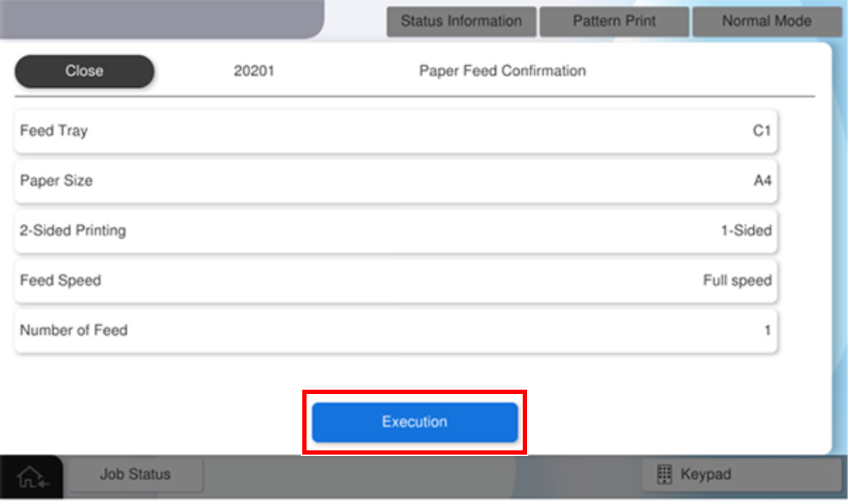
Task: Click the Paper Feed Confirmation title
Action: (502, 71)
